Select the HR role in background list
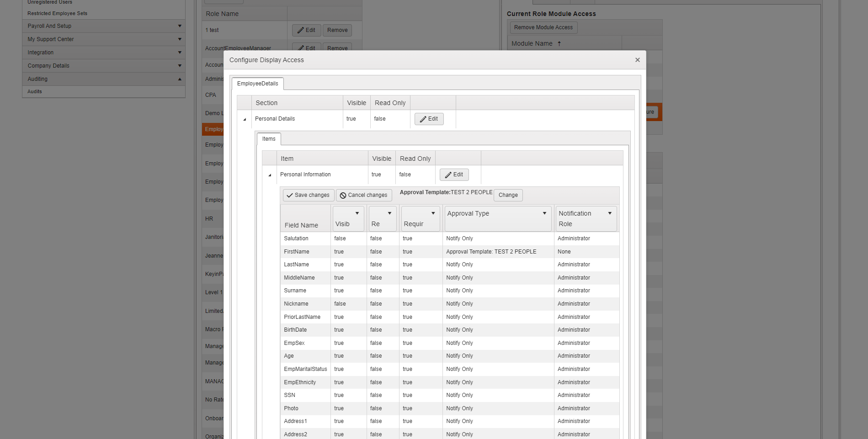The height and width of the screenshot is (439, 868). click(x=209, y=219)
